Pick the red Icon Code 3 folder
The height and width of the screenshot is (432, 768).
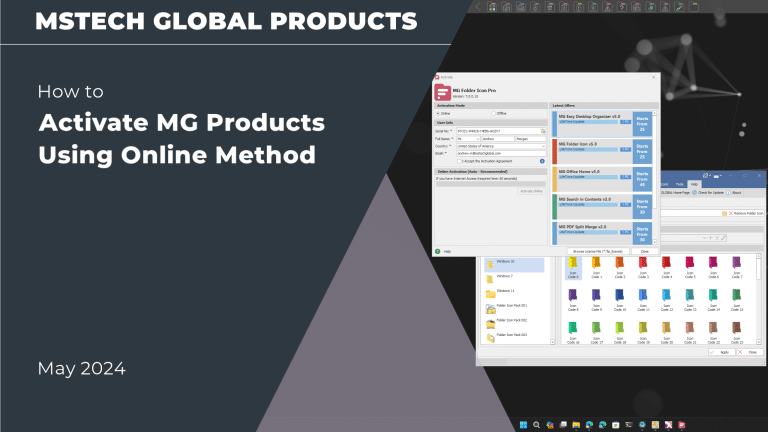643,267
